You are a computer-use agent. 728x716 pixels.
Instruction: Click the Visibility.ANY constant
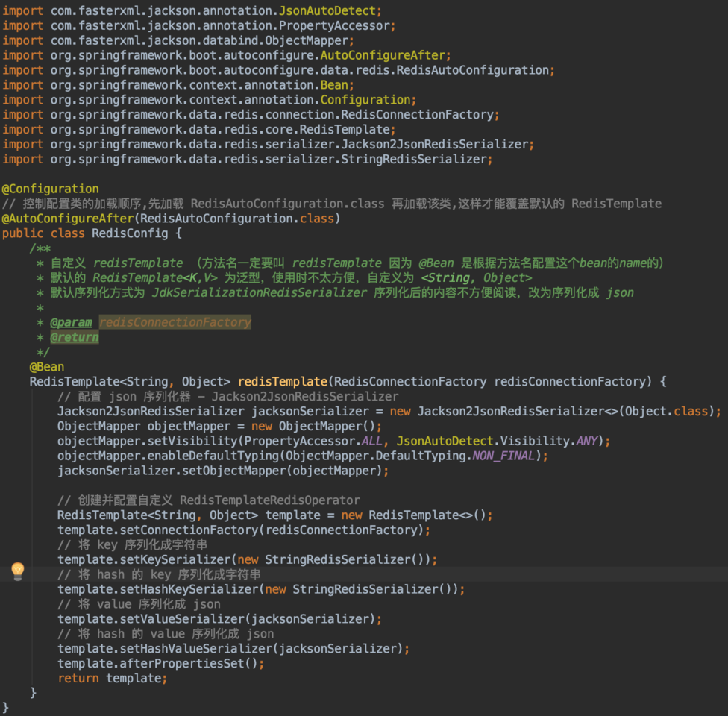point(549,441)
